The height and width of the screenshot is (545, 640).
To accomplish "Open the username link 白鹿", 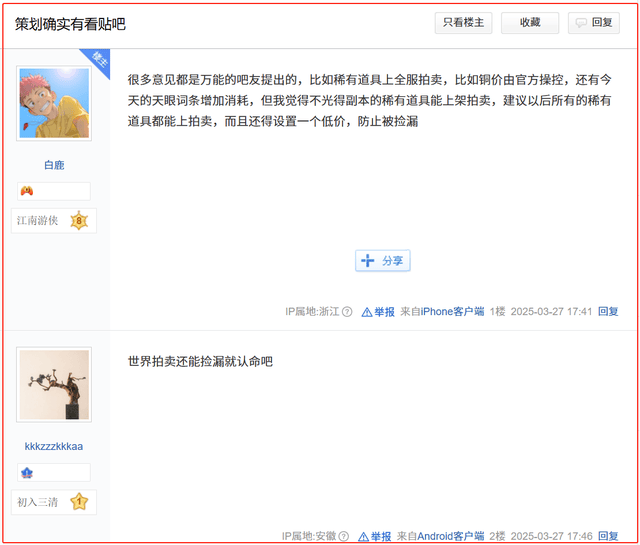I will point(54,165).
